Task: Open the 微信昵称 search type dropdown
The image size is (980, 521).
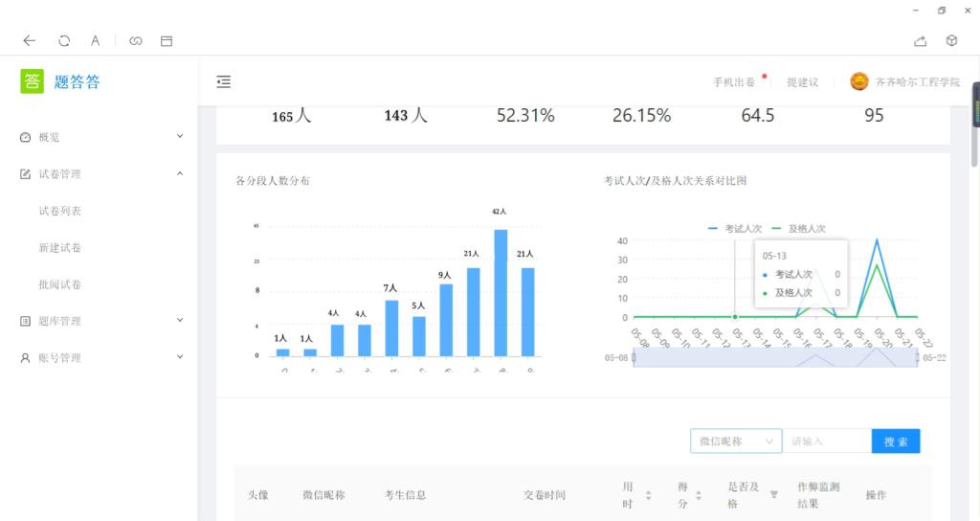Action: pyautogui.click(x=735, y=442)
